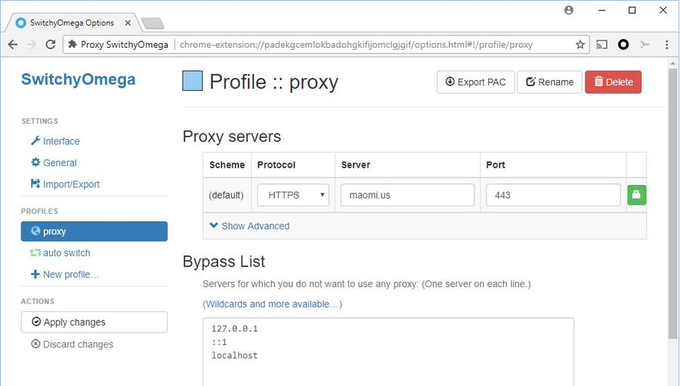Reload the SwitchyOmega options page
The image size is (680, 386).
pyautogui.click(x=50, y=44)
